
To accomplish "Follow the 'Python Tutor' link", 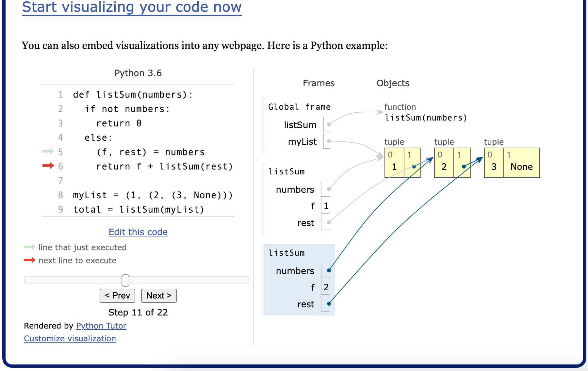I will 101,326.
